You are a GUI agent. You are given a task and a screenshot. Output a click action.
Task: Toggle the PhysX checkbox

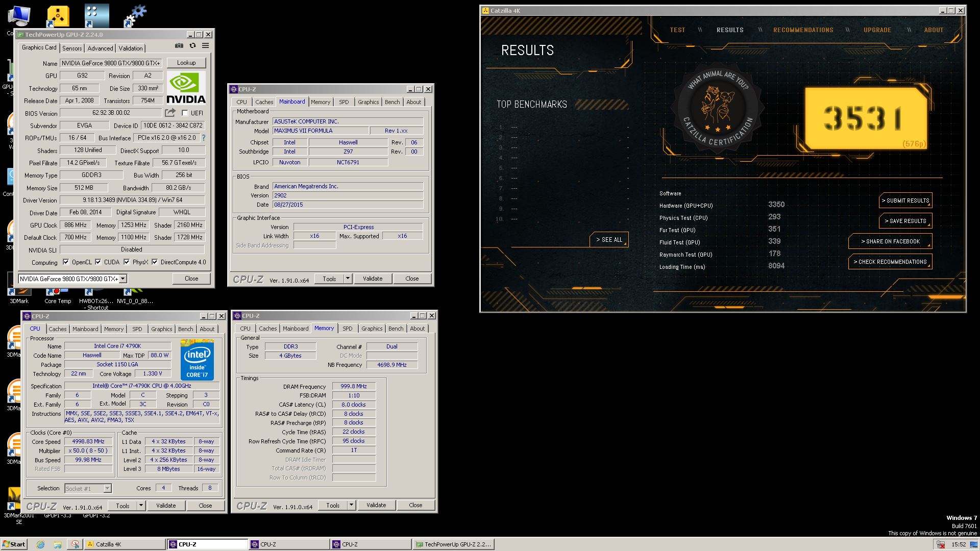[127, 262]
